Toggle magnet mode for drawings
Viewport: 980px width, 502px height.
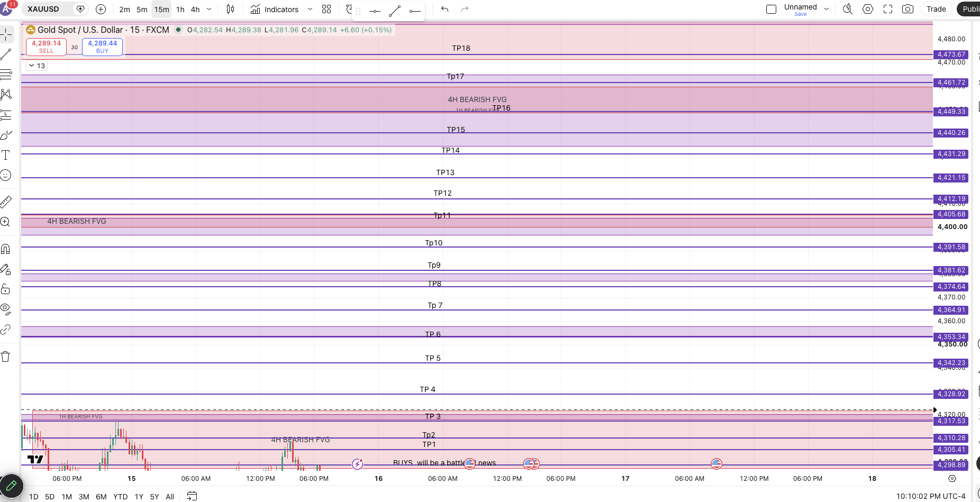(6, 249)
